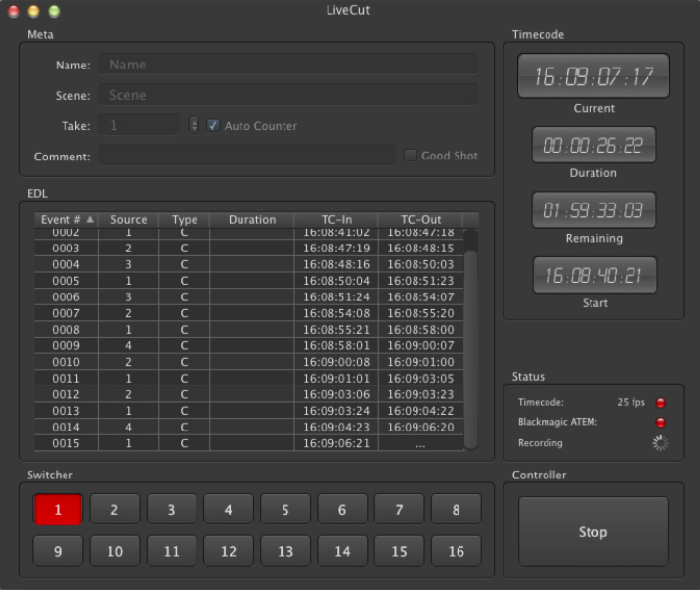Select switcher input 13
The height and width of the screenshot is (590, 700).
point(285,551)
